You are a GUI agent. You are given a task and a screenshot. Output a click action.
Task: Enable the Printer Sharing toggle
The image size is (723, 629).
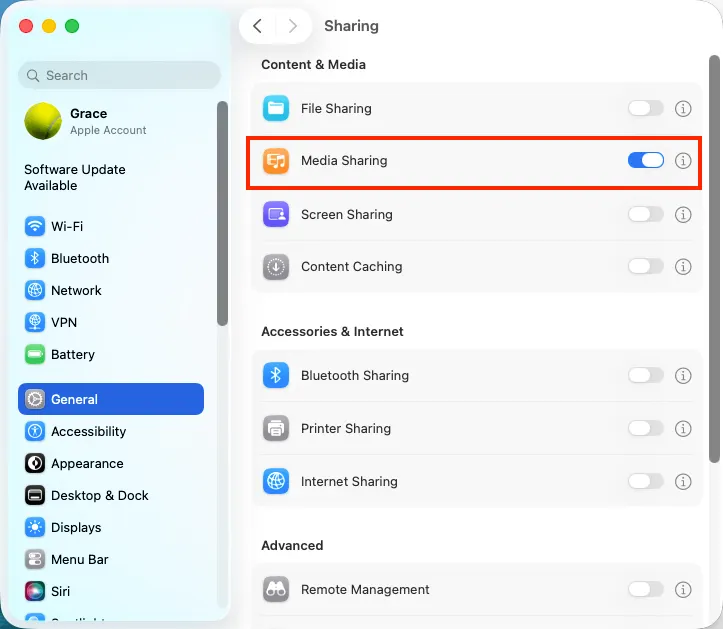click(646, 428)
